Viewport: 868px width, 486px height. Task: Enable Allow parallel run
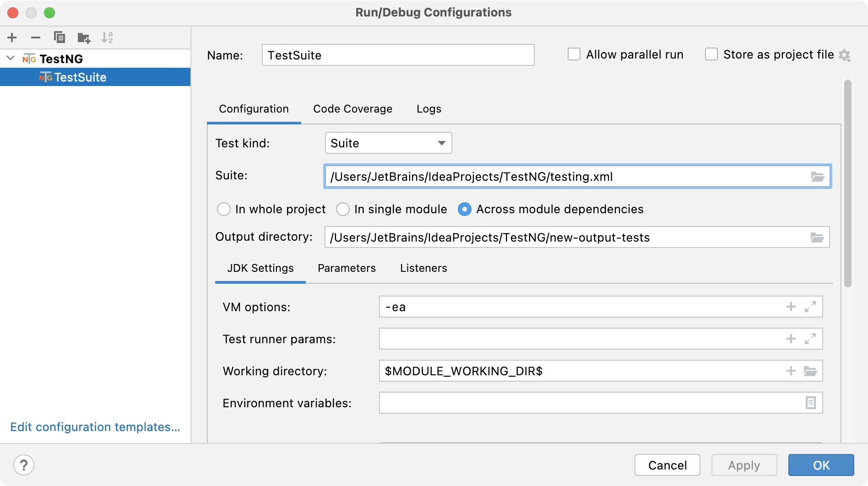click(574, 54)
